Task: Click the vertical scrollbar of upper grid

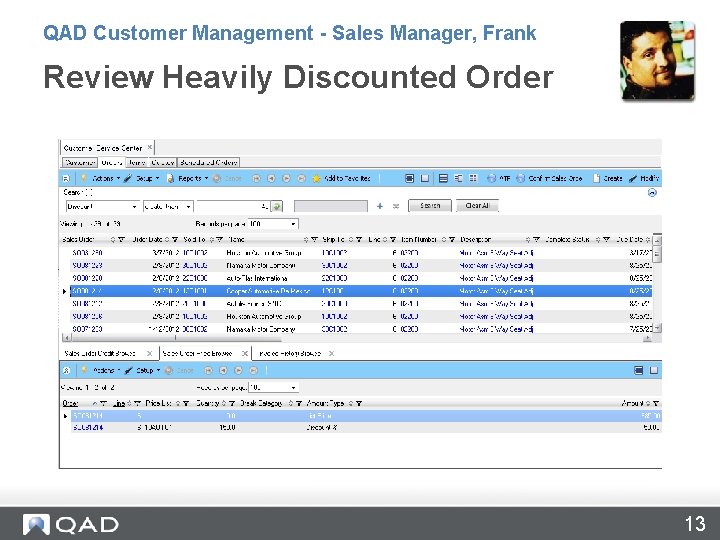Action: pyautogui.click(x=658, y=284)
